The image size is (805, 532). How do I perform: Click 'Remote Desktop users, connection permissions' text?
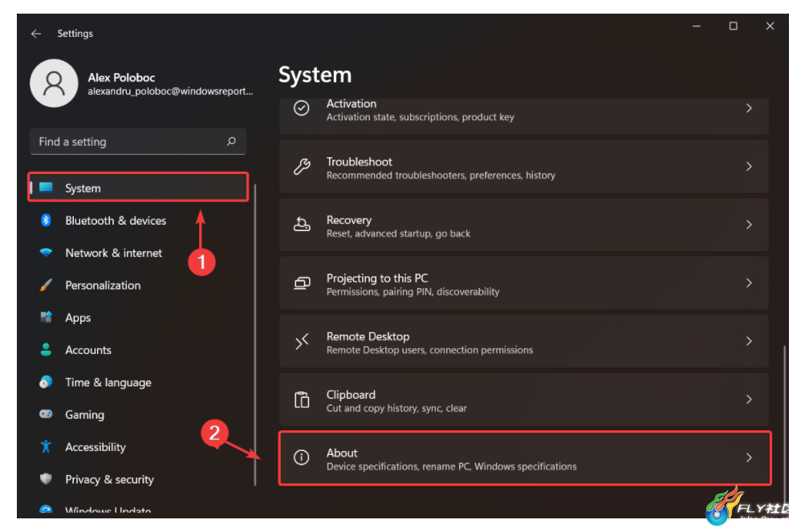[x=429, y=350]
